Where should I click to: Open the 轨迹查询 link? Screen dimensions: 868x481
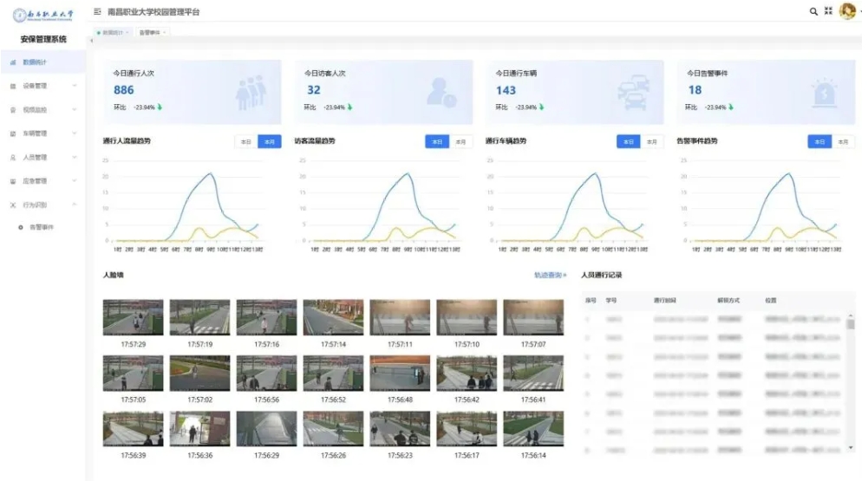[550, 276]
